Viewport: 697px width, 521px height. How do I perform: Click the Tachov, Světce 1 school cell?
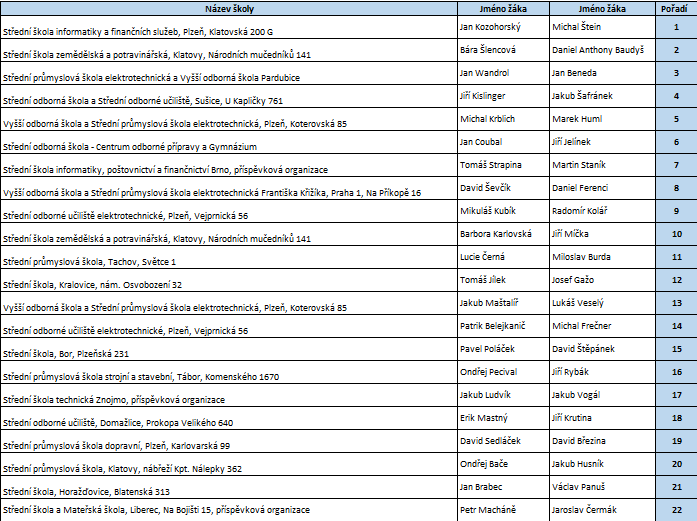pos(229,257)
